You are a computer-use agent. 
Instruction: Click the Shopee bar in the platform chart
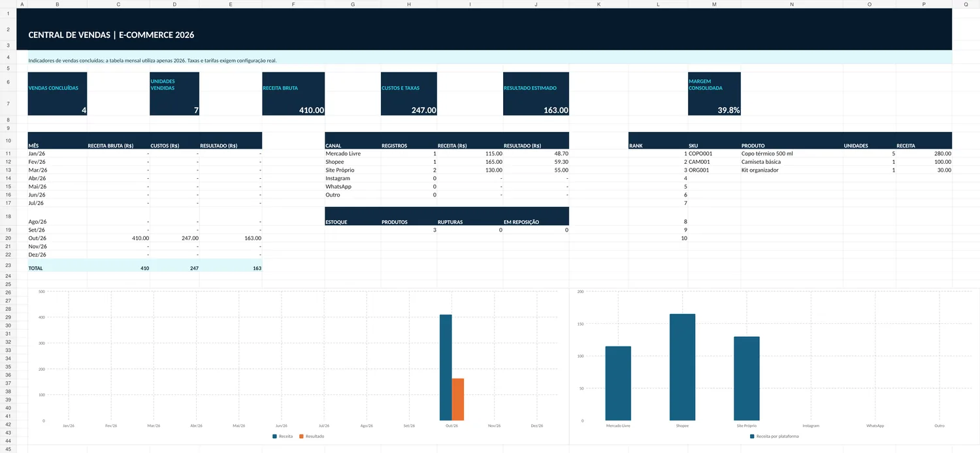682,367
